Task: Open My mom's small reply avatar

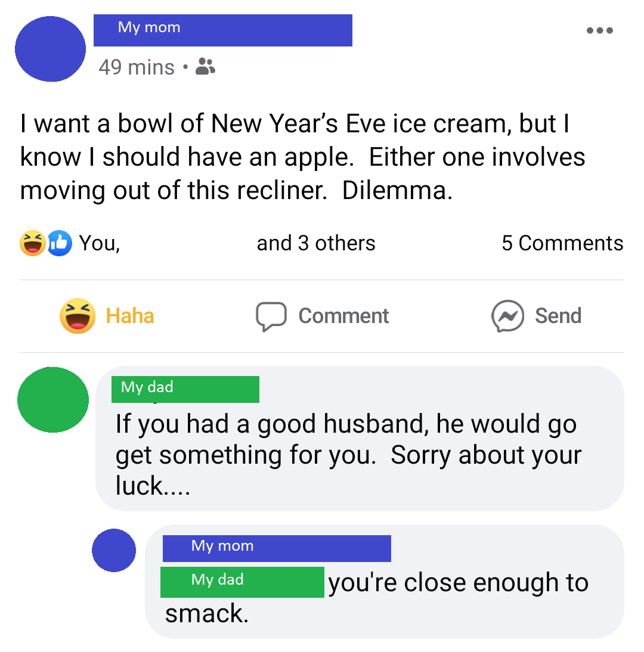Action: point(114,551)
